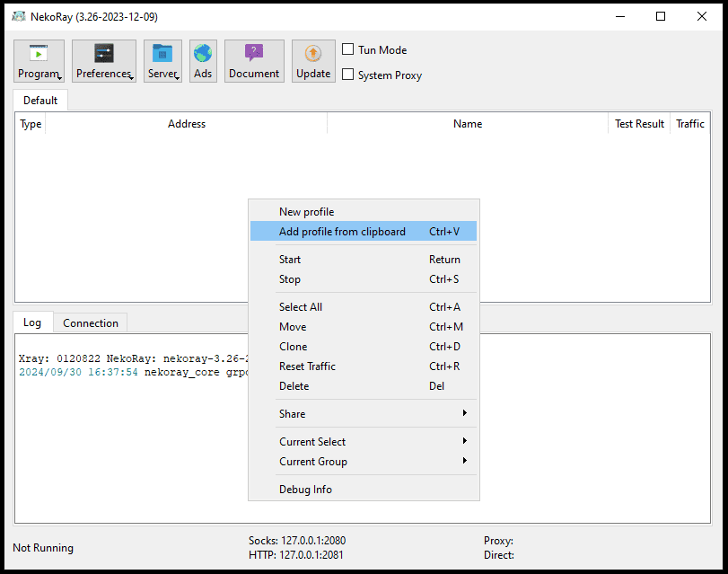
Task: Expand the Current Select submenu arrow
Action: click(x=464, y=441)
